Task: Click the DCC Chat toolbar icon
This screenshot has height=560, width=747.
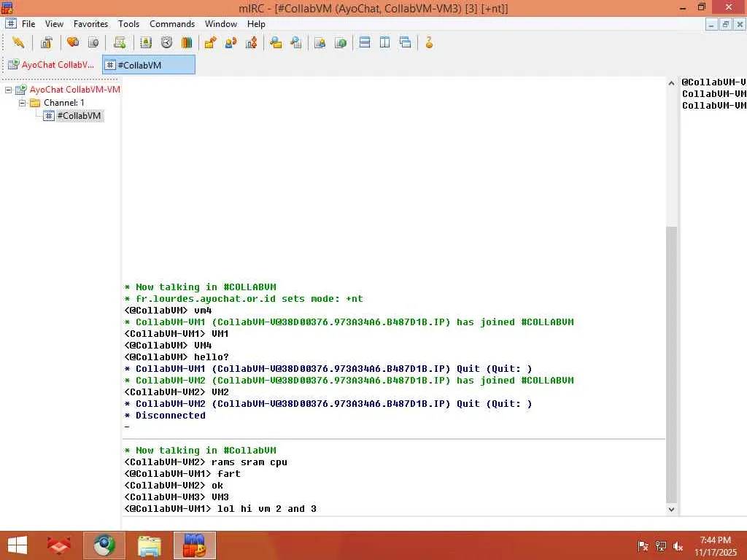Action: click(x=231, y=42)
